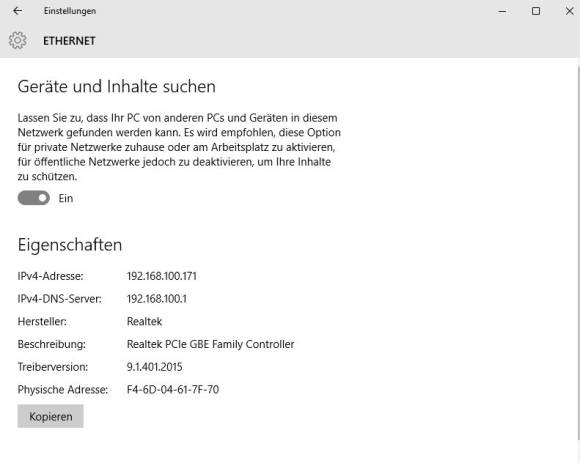Viewport: 580px width, 463px height.
Task: Click the Hersteller value Realtek
Action: tap(144, 321)
